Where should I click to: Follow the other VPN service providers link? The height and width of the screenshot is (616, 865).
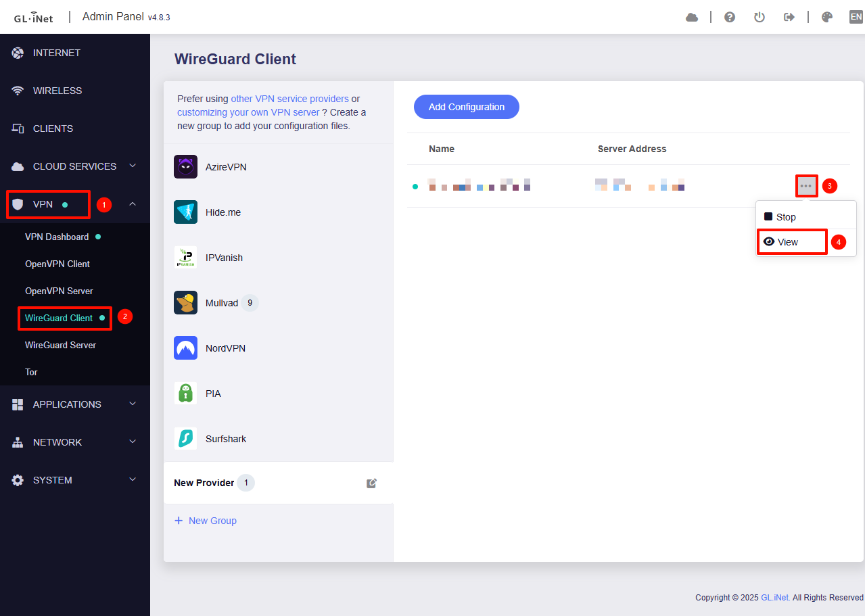click(x=289, y=99)
